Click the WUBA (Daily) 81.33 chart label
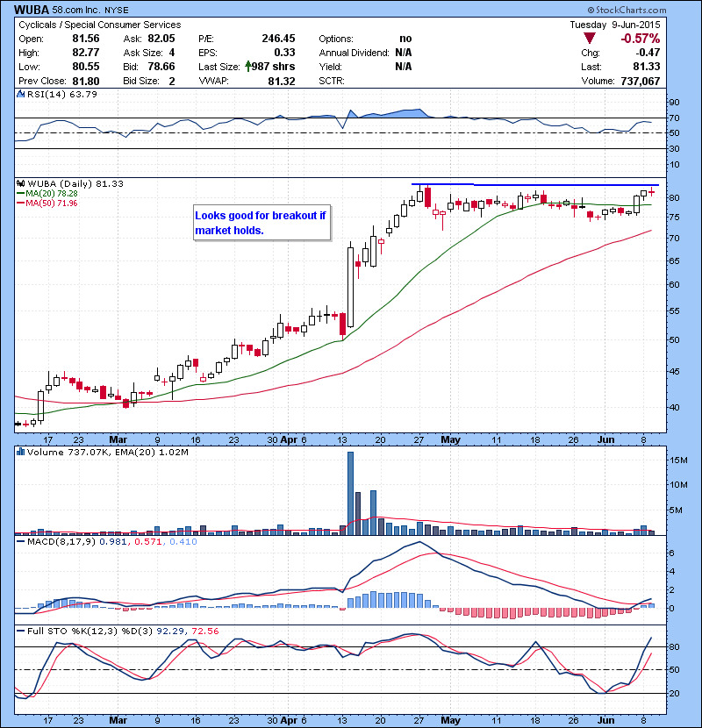Viewport: 702px width, 728px height. [x=75, y=183]
